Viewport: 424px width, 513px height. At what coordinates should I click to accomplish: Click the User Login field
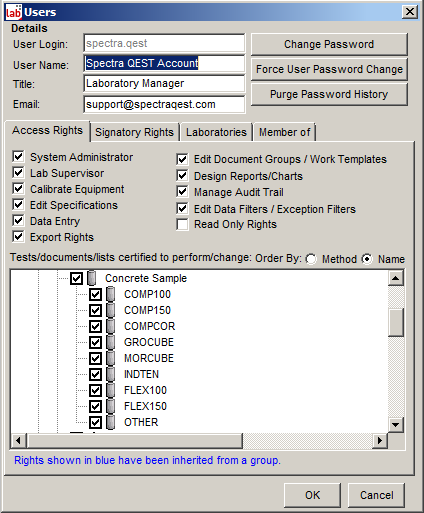point(164,43)
